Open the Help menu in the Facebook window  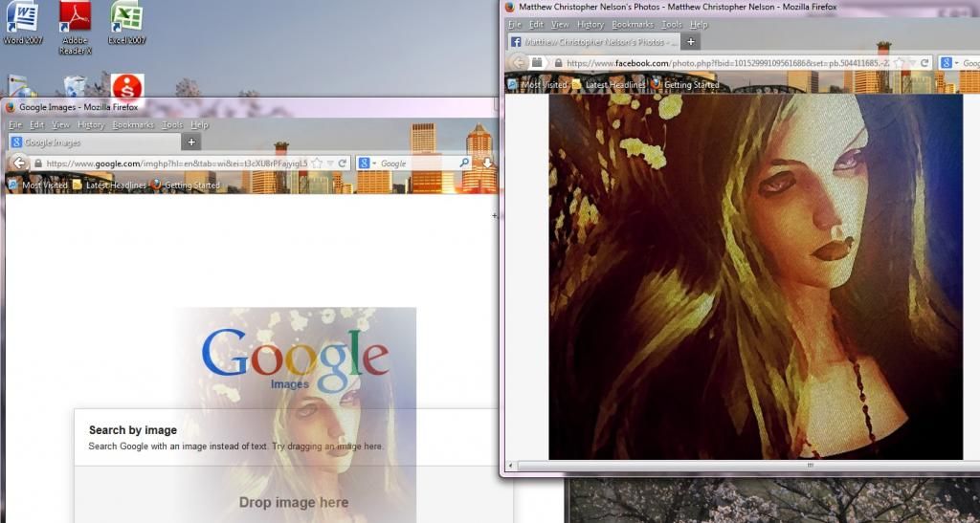tap(699, 24)
